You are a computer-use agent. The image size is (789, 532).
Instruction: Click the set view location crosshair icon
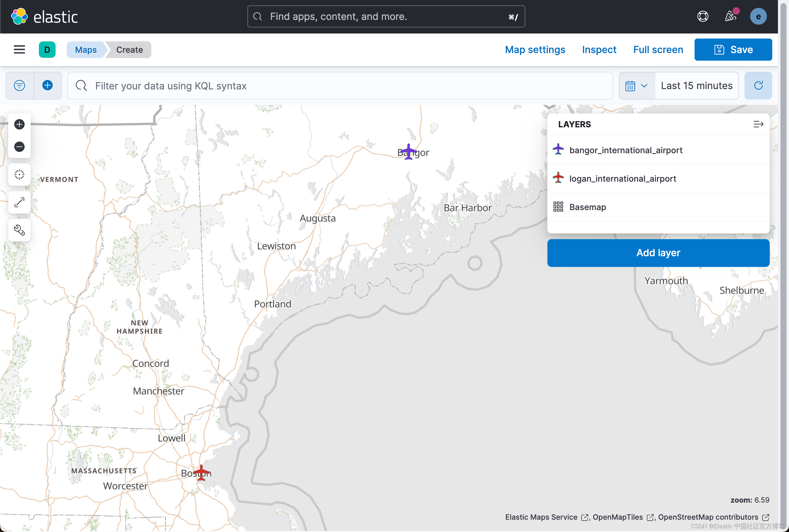(19, 174)
